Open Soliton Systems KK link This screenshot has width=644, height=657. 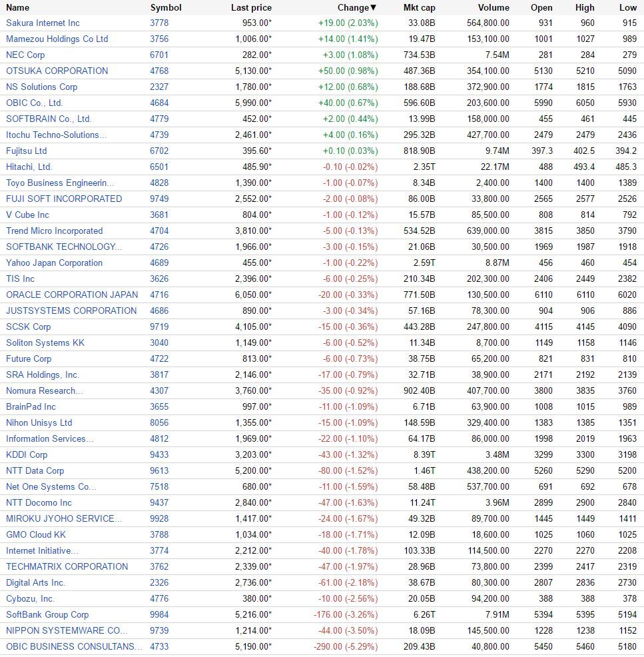pyautogui.click(x=45, y=342)
